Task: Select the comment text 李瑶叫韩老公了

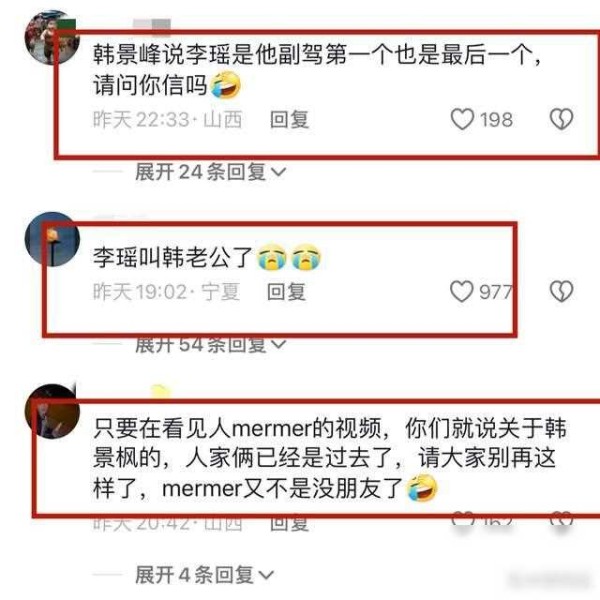Action: point(173,257)
